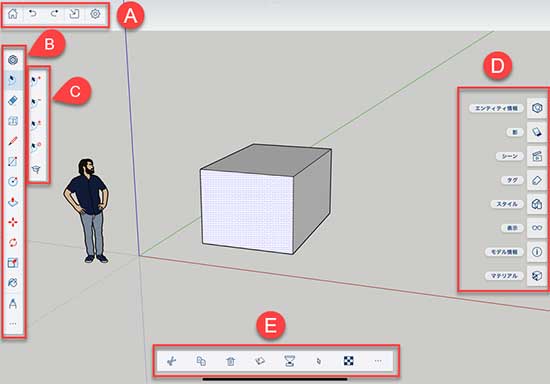Click the scissors Cut icon

pos(172,361)
